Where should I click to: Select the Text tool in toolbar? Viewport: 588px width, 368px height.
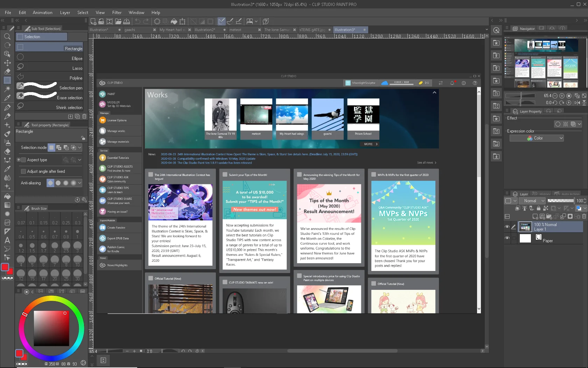tap(7, 240)
